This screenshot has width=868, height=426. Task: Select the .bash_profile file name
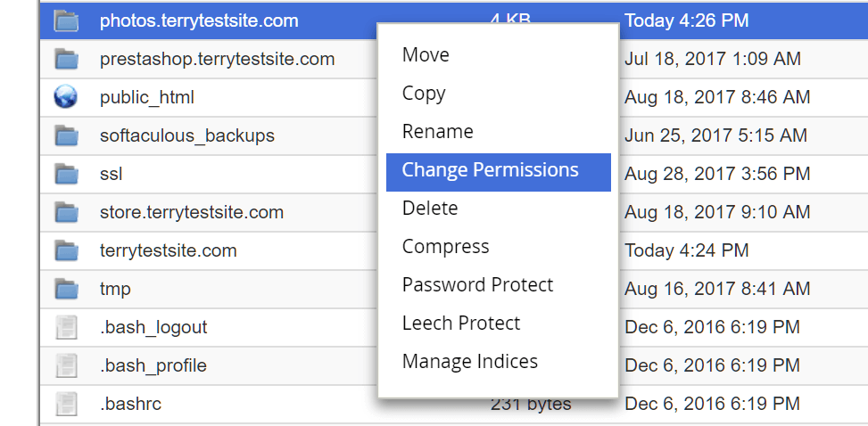(x=153, y=365)
